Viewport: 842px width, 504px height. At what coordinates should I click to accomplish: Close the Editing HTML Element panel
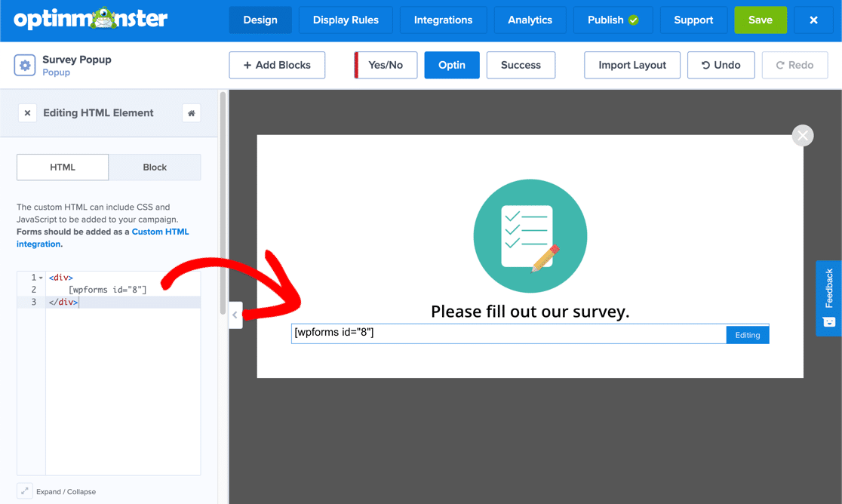pos(27,112)
